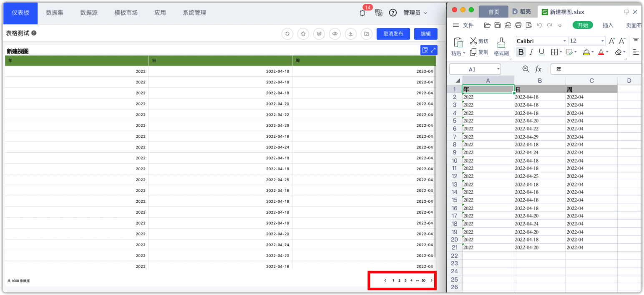Refresh the 表格测试 dashboard view

coord(287,34)
